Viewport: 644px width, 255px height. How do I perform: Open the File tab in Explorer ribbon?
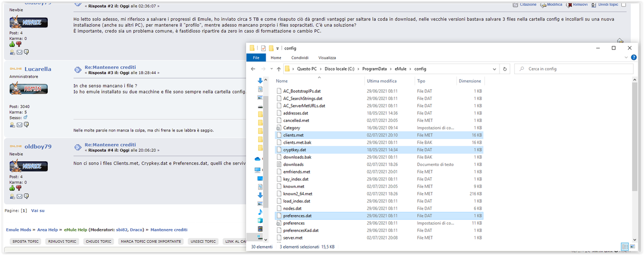point(256,57)
